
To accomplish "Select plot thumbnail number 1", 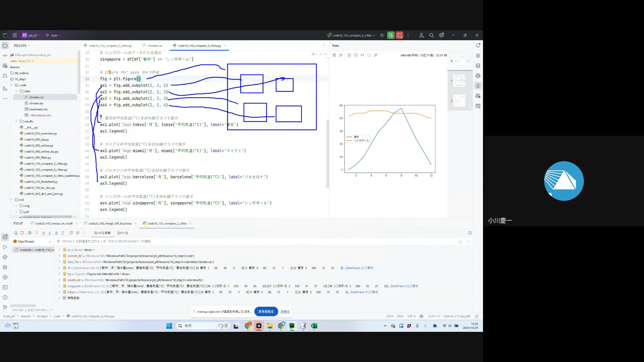I will pyautogui.click(x=460, y=81).
